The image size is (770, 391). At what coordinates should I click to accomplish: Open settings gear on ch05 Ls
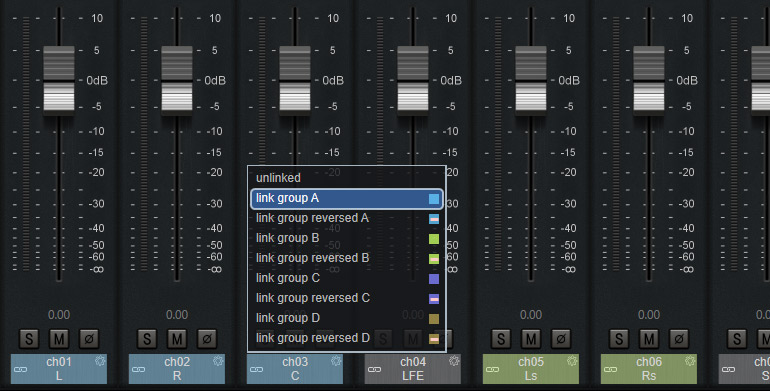pyautogui.click(x=572, y=361)
